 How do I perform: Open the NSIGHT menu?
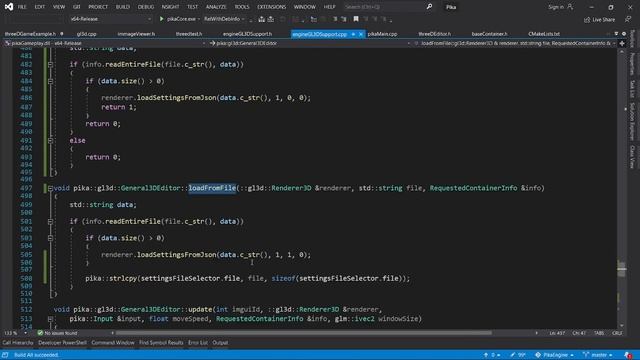pyautogui.click(x=170, y=7)
